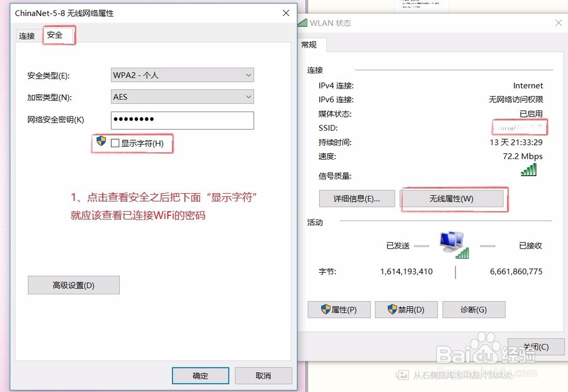This screenshot has width=568, height=392.
Task: Confirm with the 确定 button
Action: click(x=201, y=376)
